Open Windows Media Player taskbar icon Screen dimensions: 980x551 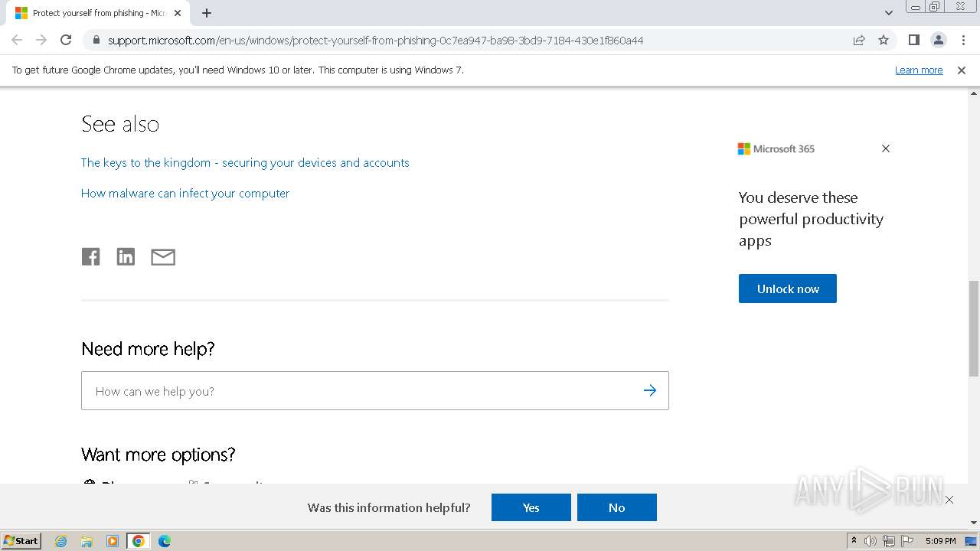[x=113, y=541]
